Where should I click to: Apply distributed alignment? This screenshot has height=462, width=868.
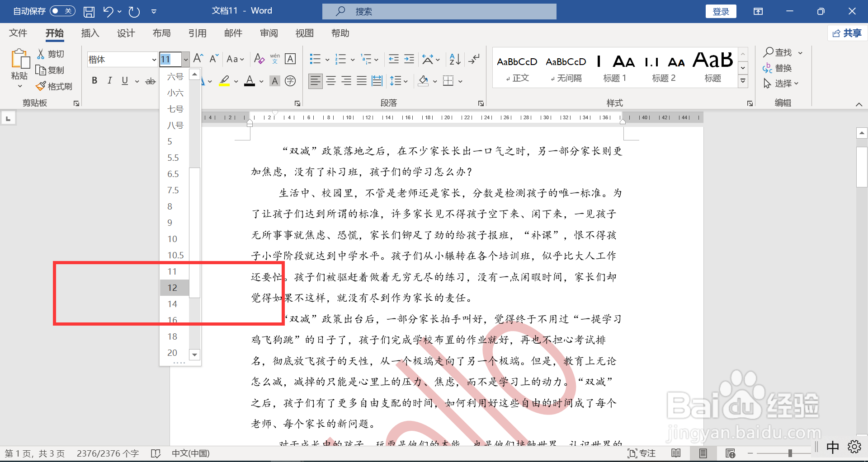(377, 81)
